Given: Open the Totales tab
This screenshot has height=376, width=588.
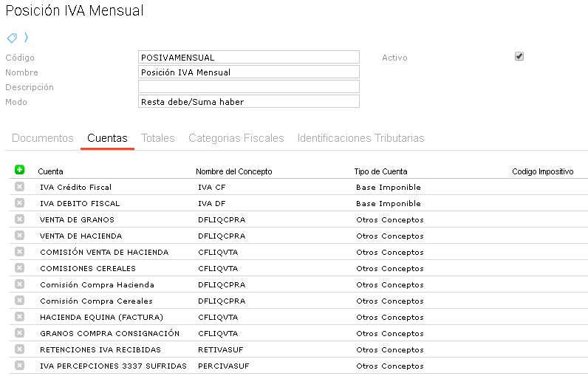Looking at the screenshot, I should (x=158, y=138).
